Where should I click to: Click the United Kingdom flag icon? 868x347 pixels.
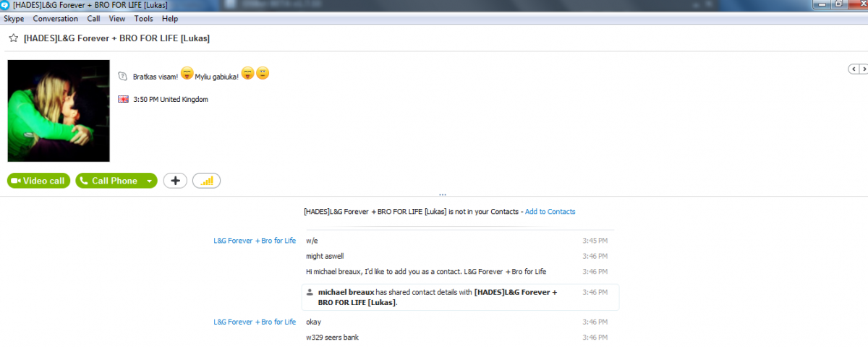(123, 100)
